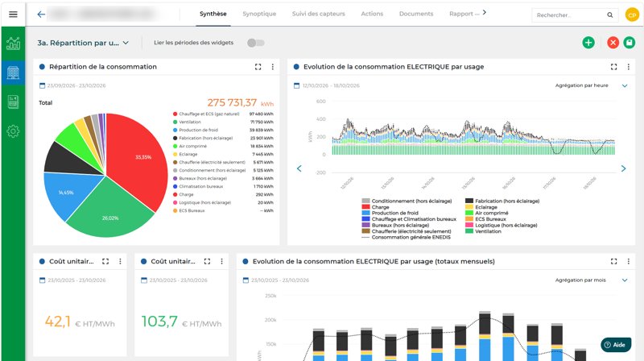Click the red cancel circle button

click(613, 43)
